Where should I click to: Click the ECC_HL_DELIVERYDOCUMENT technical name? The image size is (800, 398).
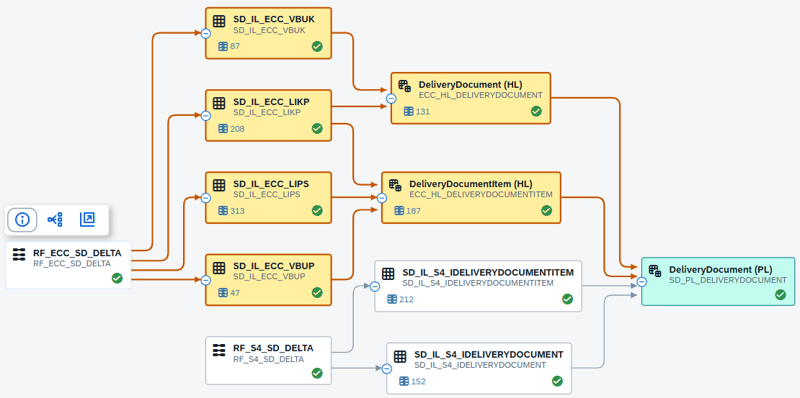[480, 95]
